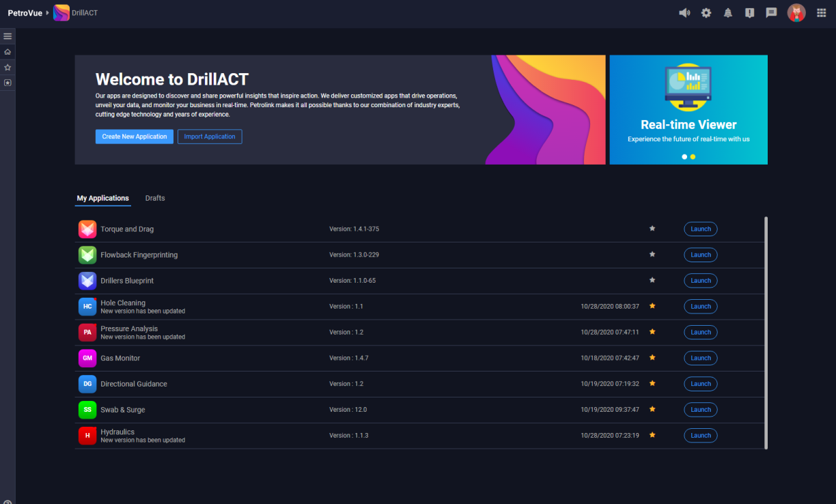The height and width of the screenshot is (504, 836).
Task: Open notifications bell icon
Action: pyautogui.click(x=728, y=13)
